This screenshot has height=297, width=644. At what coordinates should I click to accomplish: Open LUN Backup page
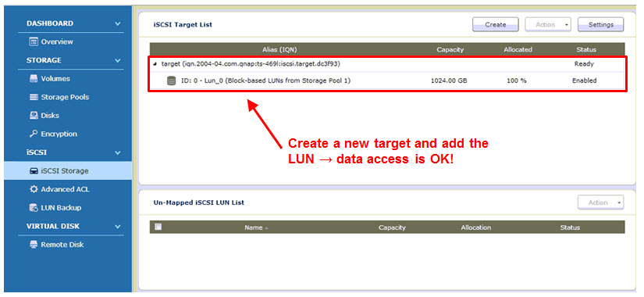(x=61, y=208)
